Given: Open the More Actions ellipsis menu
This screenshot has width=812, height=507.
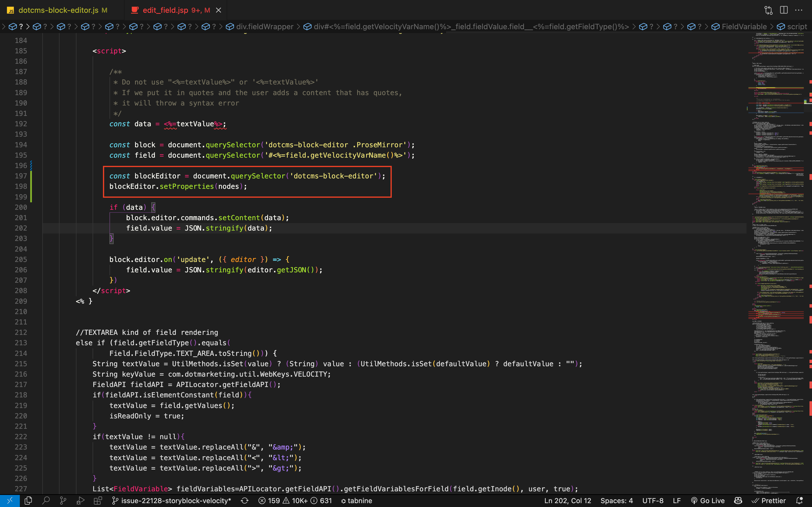Looking at the screenshot, I should coord(800,10).
